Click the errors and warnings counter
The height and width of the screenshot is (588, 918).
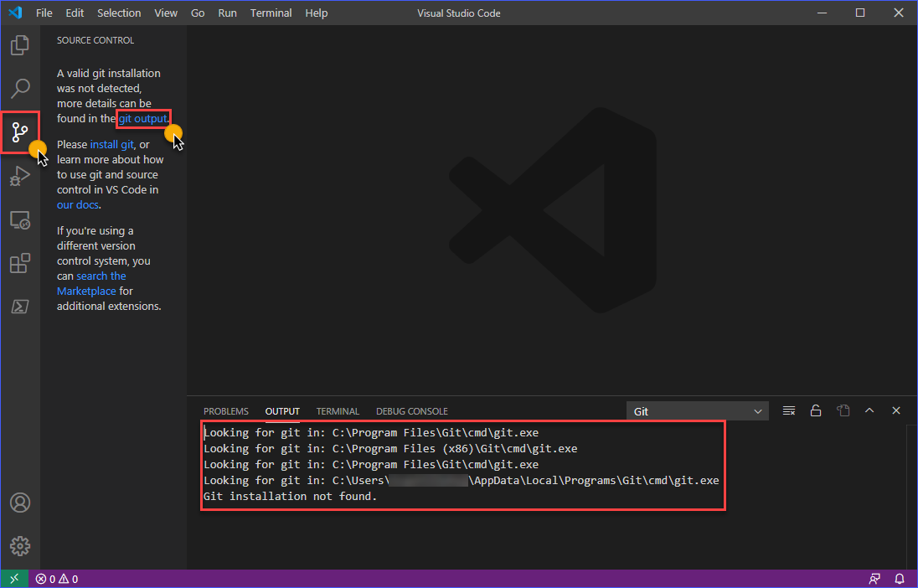pos(56,579)
